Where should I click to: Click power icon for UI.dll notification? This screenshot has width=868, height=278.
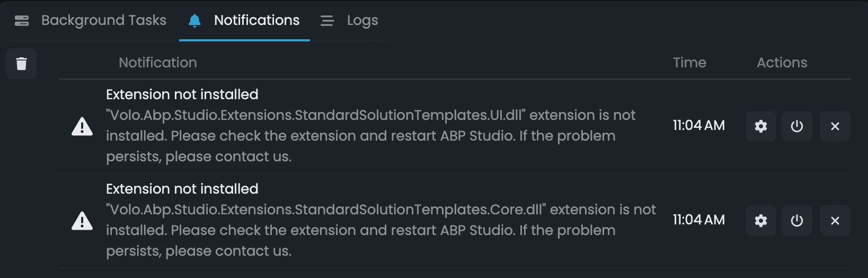[x=796, y=126]
